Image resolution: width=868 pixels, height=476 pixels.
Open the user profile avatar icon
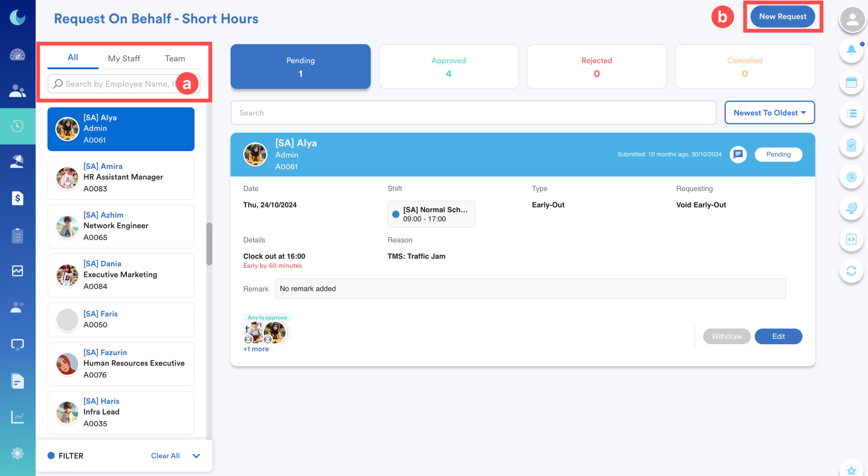(x=852, y=19)
